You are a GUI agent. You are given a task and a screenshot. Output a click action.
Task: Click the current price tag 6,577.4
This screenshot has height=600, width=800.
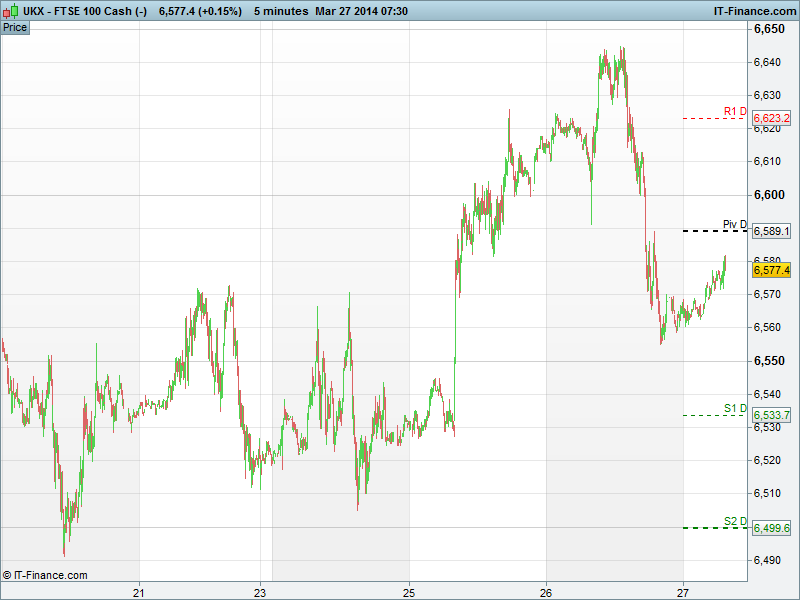(772, 270)
